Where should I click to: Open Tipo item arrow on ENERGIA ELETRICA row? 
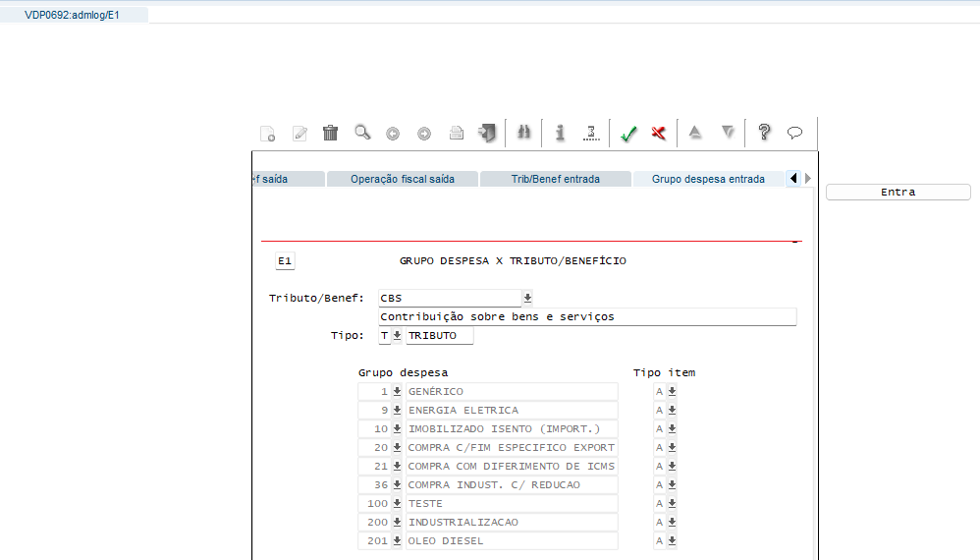672,410
